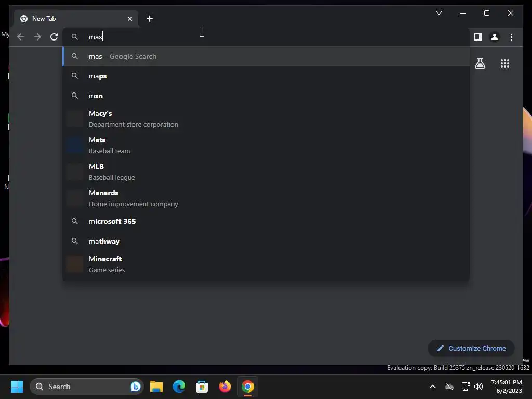Select the 'mas - Google Search' suggestion

[x=266, y=56]
